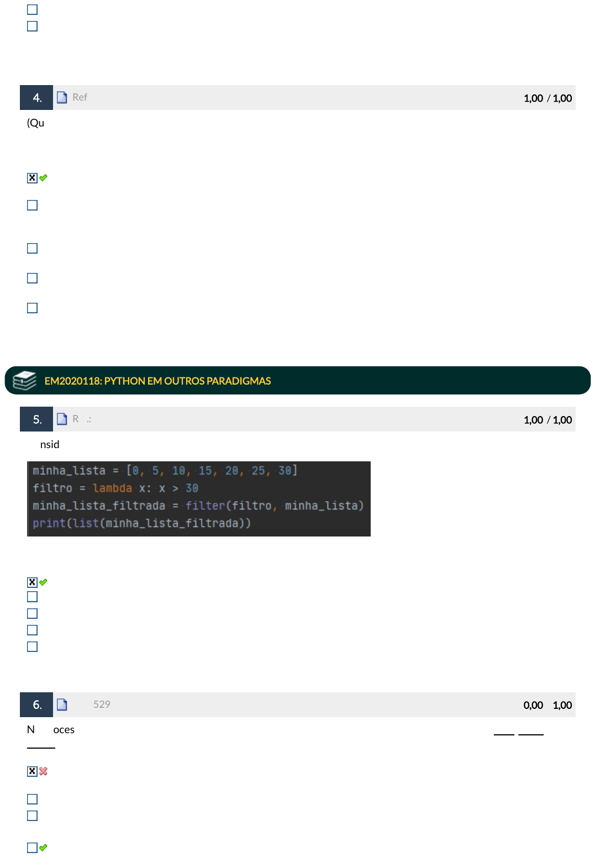Click the EM2020118 Python em Outros Paradigmas banner title
Viewport: 595px width, 868px height.
click(157, 381)
